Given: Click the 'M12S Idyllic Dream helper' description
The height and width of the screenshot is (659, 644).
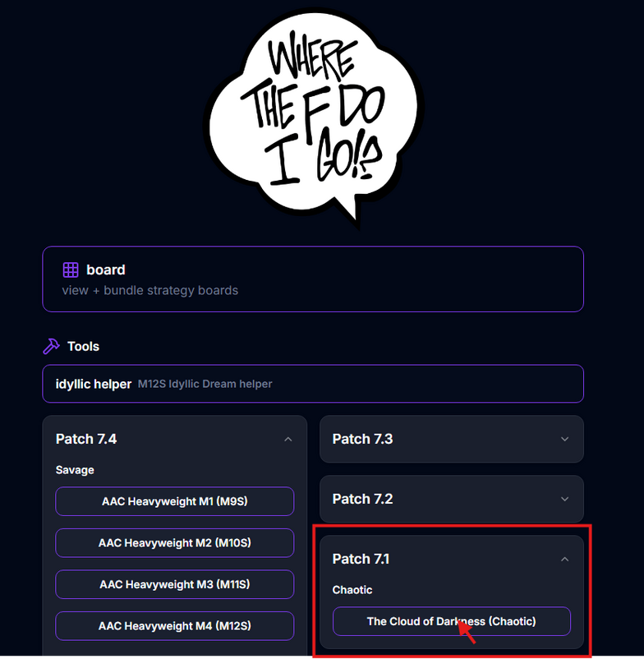Looking at the screenshot, I should pos(205,384).
